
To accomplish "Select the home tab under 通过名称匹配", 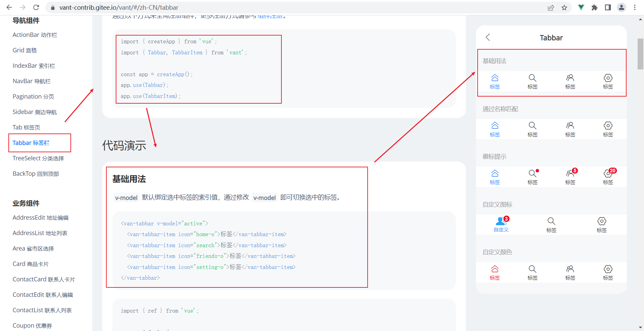I will 495,129.
